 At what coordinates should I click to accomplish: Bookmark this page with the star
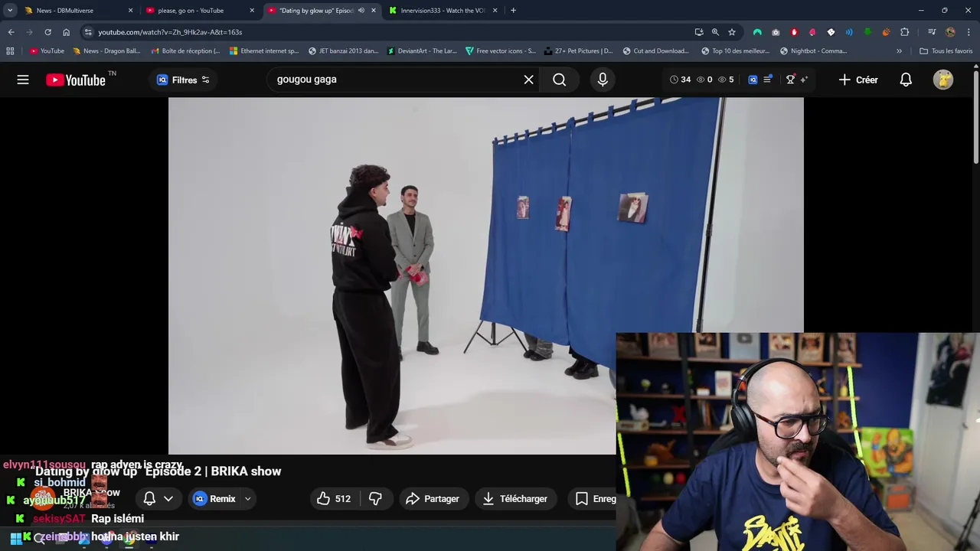pyautogui.click(x=732, y=32)
